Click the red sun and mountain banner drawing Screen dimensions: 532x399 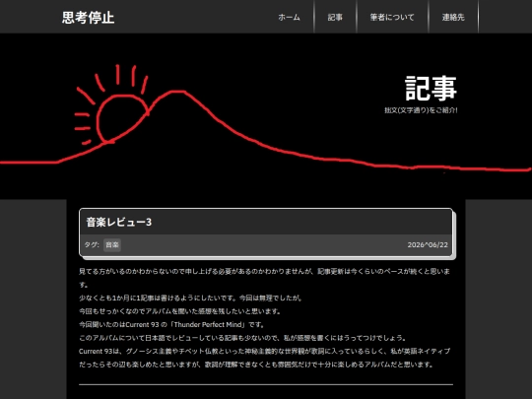click(266, 116)
